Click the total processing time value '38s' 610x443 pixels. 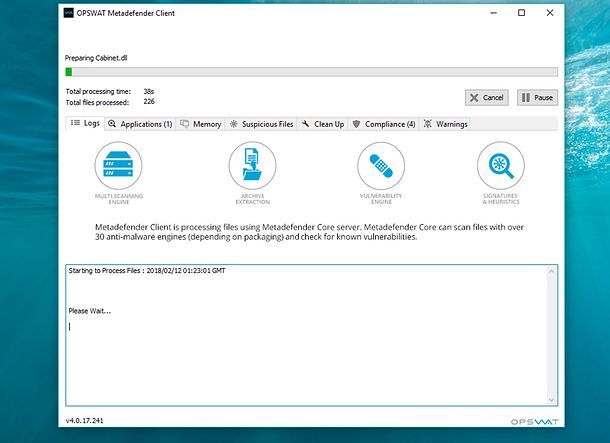coord(149,91)
